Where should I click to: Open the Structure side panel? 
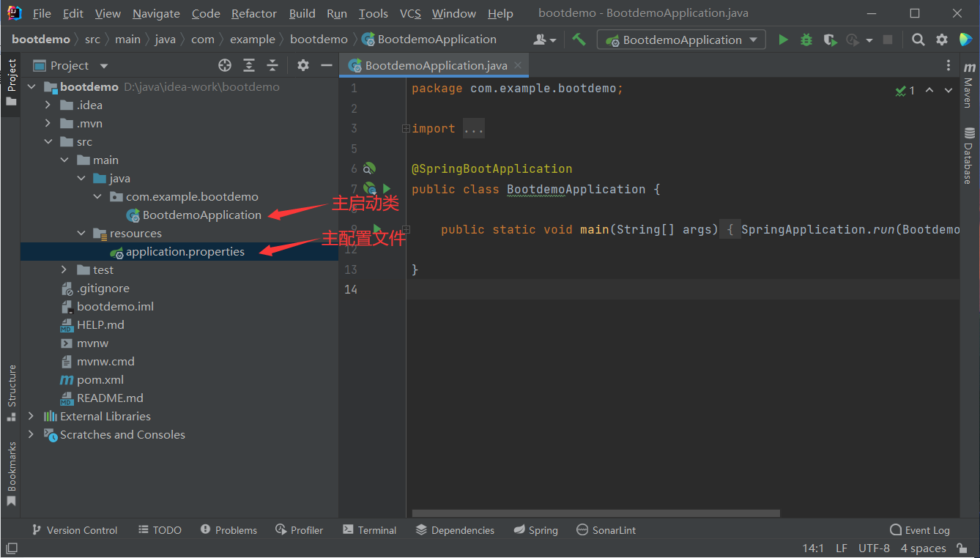[11, 392]
